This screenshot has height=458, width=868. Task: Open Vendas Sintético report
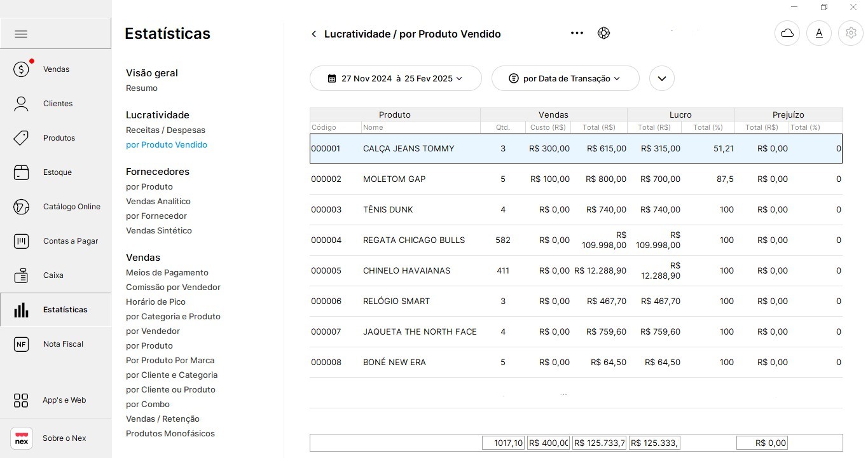point(159,231)
